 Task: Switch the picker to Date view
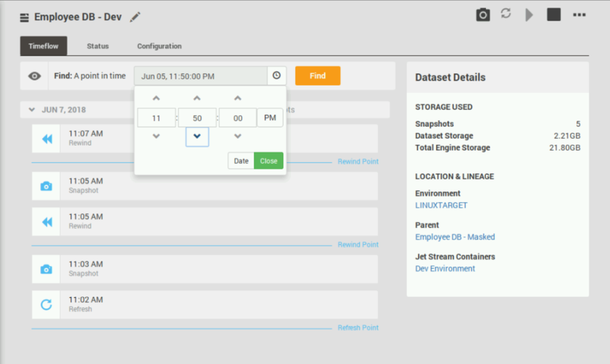pos(241,161)
